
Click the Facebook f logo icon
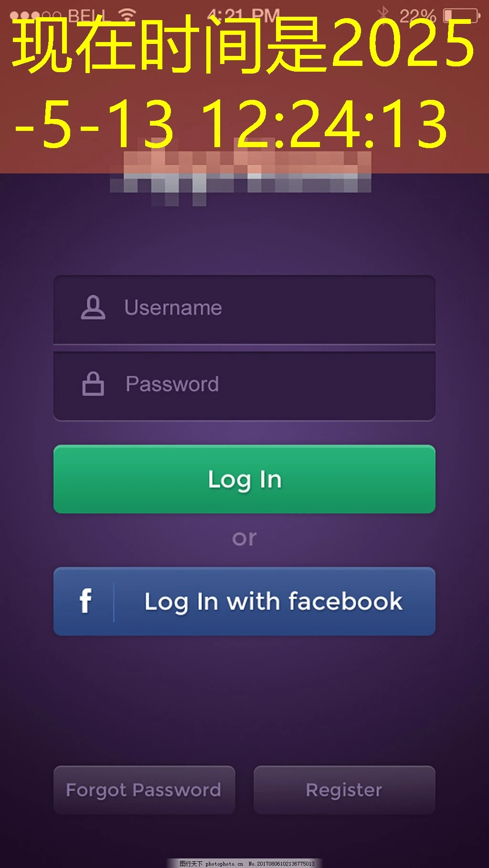(85, 601)
